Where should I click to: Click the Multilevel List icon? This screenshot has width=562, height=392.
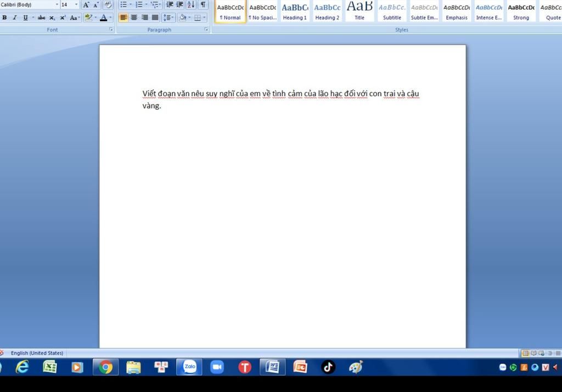pyautogui.click(x=154, y=4)
